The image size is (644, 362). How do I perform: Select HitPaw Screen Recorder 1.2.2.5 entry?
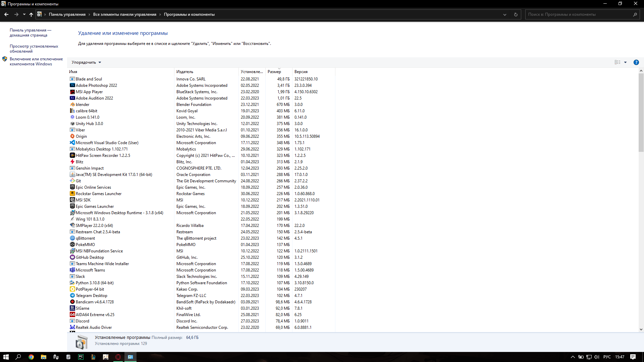tap(201, 156)
